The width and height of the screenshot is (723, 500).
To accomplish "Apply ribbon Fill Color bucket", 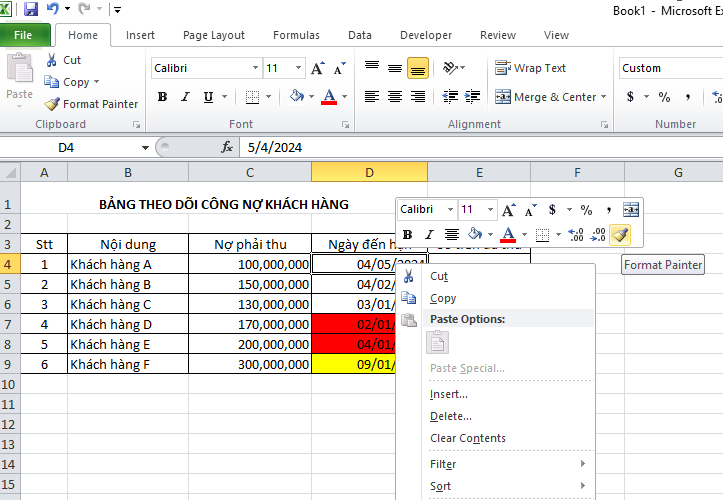I will 296,96.
